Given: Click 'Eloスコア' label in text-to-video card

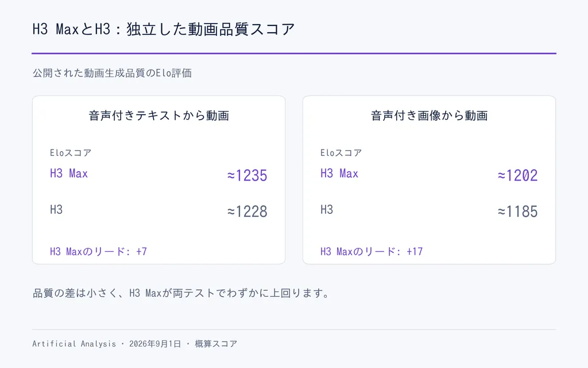Looking at the screenshot, I should pyautogui.click(x=71, y=152).
